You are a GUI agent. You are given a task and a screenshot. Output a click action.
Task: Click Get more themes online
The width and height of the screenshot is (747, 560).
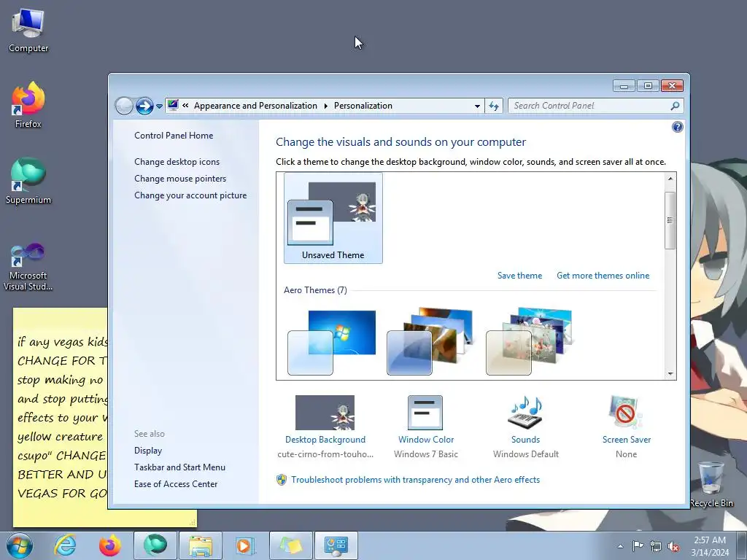point(603,275)
